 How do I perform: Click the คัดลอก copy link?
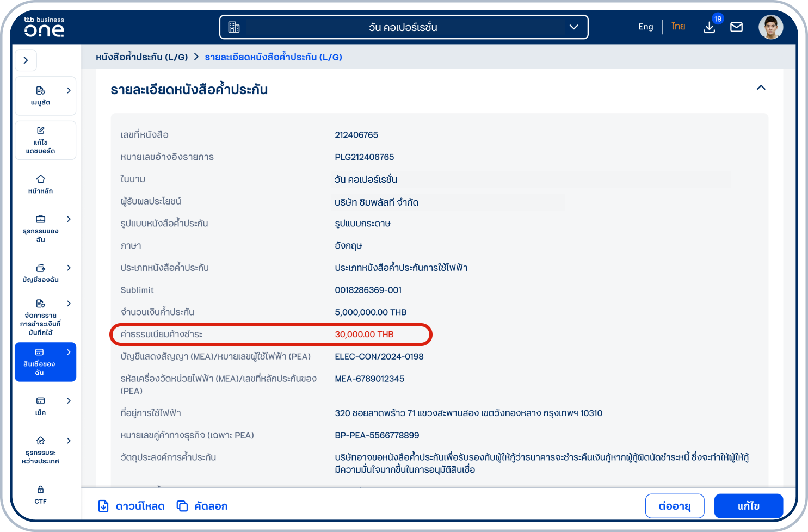(x=202, y=506)
